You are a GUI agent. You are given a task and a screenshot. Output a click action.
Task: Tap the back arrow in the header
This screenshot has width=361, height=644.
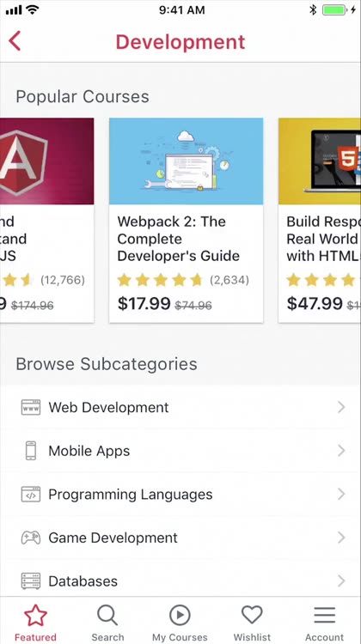15,41
